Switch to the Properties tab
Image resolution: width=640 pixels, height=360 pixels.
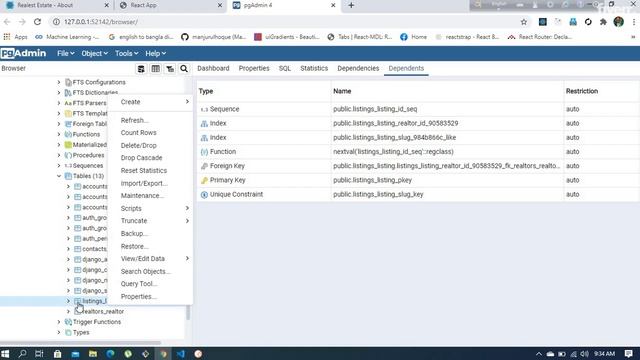pos(254,68)
